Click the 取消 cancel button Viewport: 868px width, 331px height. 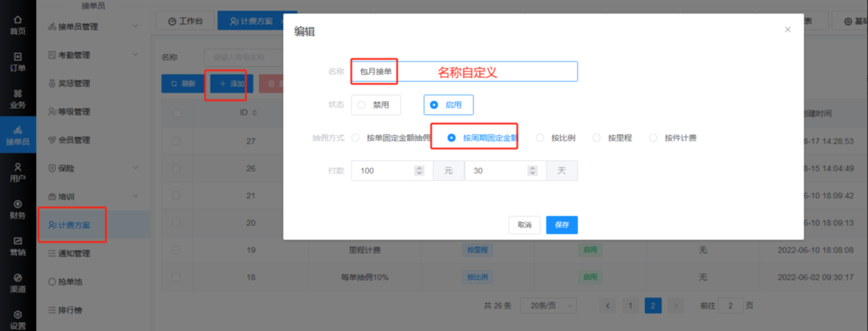(x=524, y=225)
